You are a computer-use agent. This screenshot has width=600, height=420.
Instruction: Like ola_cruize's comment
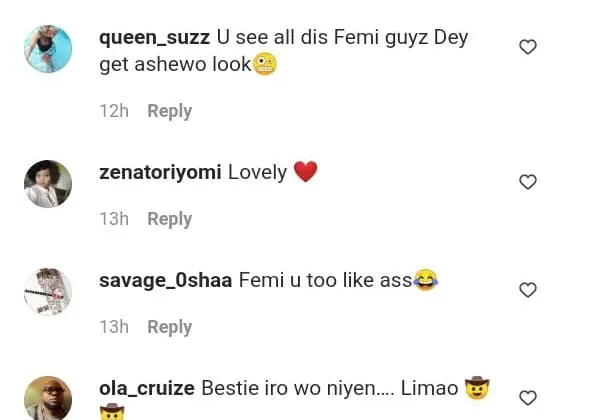(x=528, y=398)
